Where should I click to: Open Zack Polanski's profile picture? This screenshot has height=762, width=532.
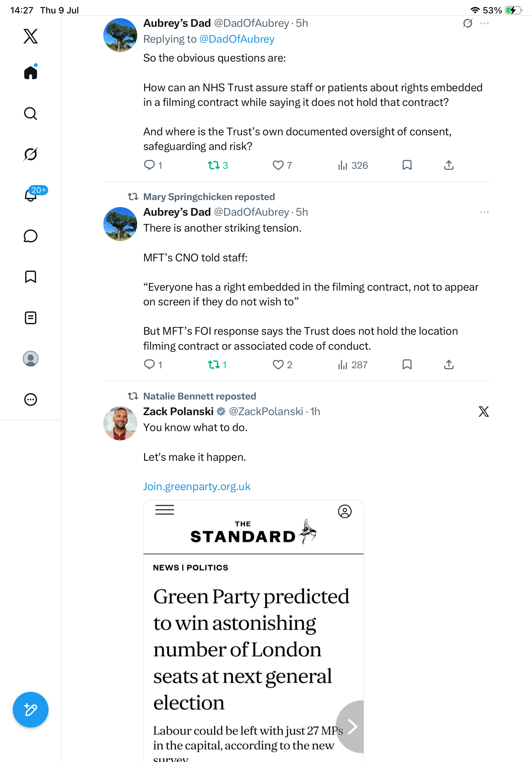(x=120, y=423)
